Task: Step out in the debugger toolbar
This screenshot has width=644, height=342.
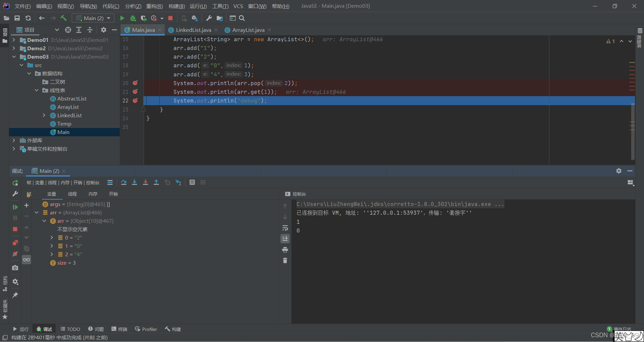Action: click(x=156, y=182)
